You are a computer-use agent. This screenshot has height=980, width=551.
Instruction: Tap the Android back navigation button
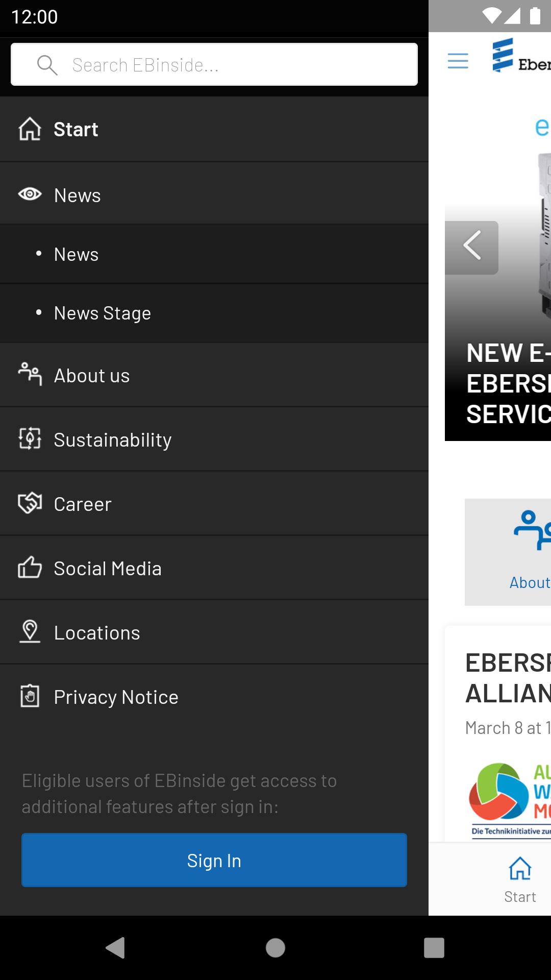pos(115,948)
